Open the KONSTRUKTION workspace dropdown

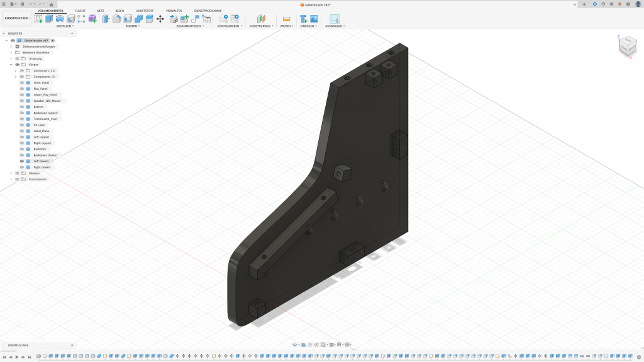pos(17,18)
